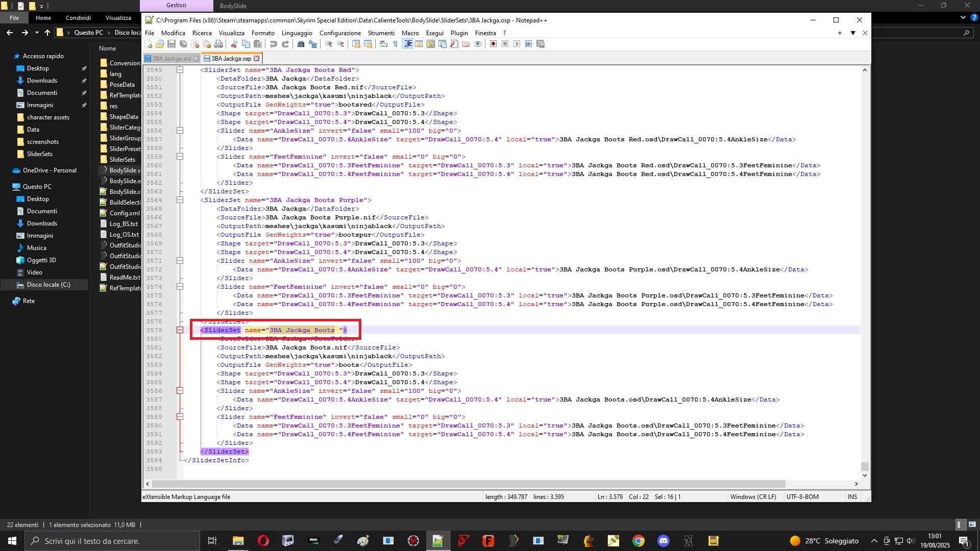Toggle synchronized horizontal scrolling icon
This screenshot has width=980, height=551.
click(368, 44)
